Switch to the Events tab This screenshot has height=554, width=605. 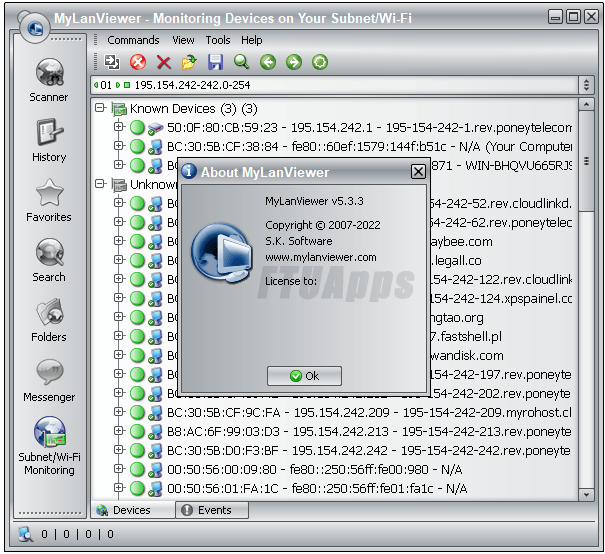click(212, 510)
